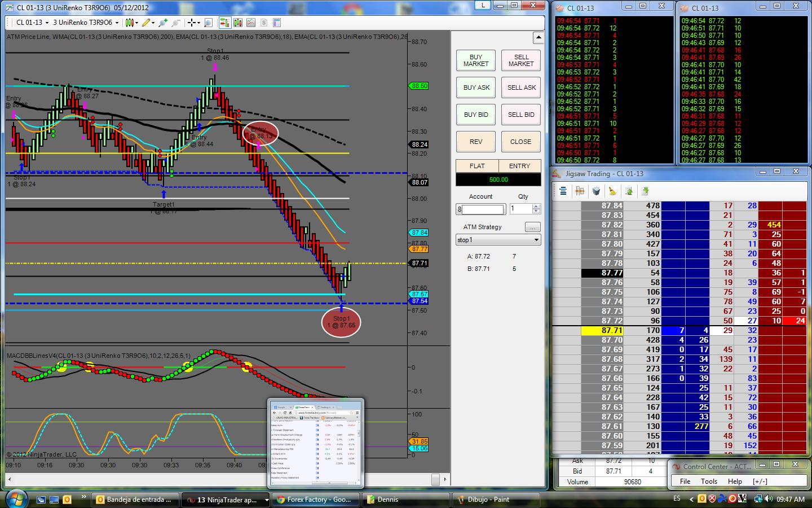This screenshot has width=812, height=508.
Task: Click Jigsaw column alignment icon
Action: coord(580,191)
